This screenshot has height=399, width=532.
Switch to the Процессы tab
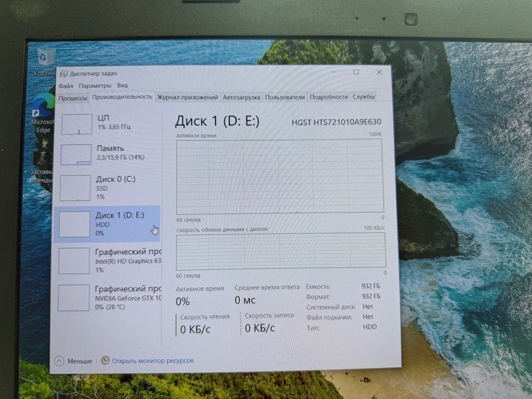(x=73, y=98)
